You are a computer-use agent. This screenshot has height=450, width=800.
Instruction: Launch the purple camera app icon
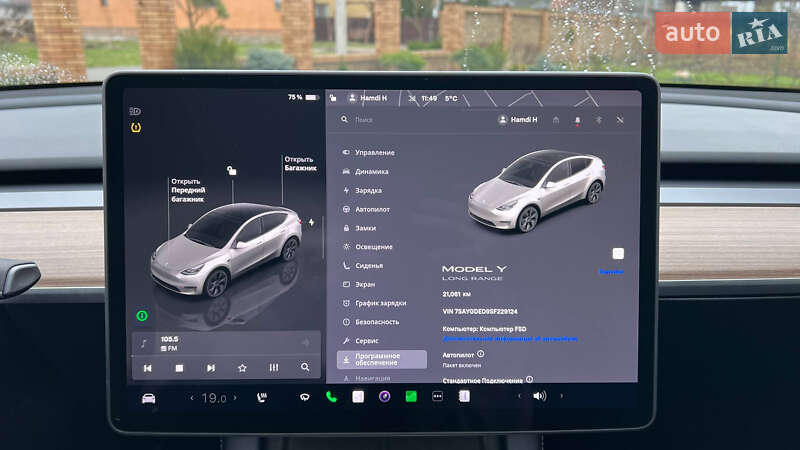(x=385, y=396)
